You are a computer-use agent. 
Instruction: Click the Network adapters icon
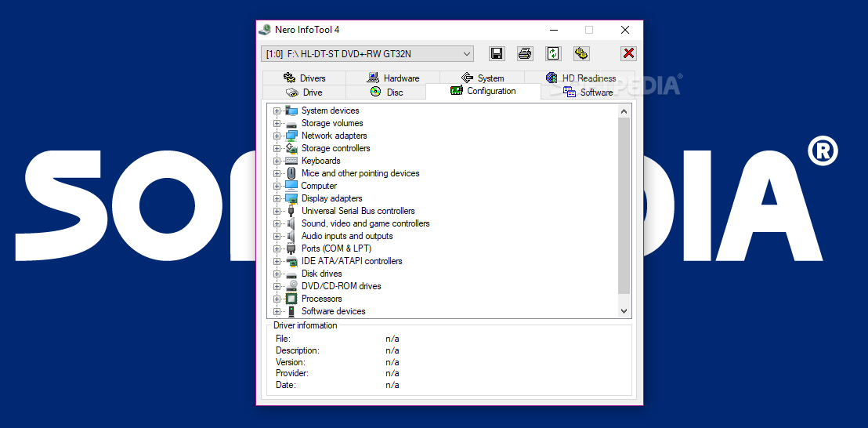click(291, 136)
